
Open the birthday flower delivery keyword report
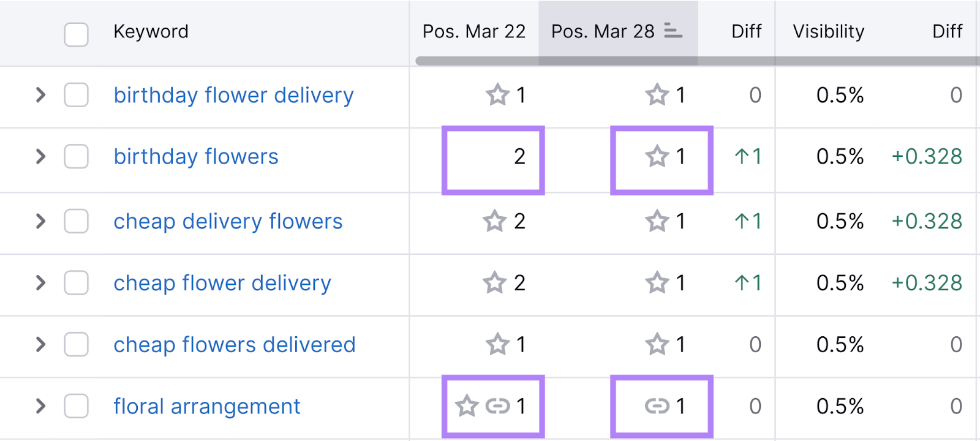pos(233,96)
